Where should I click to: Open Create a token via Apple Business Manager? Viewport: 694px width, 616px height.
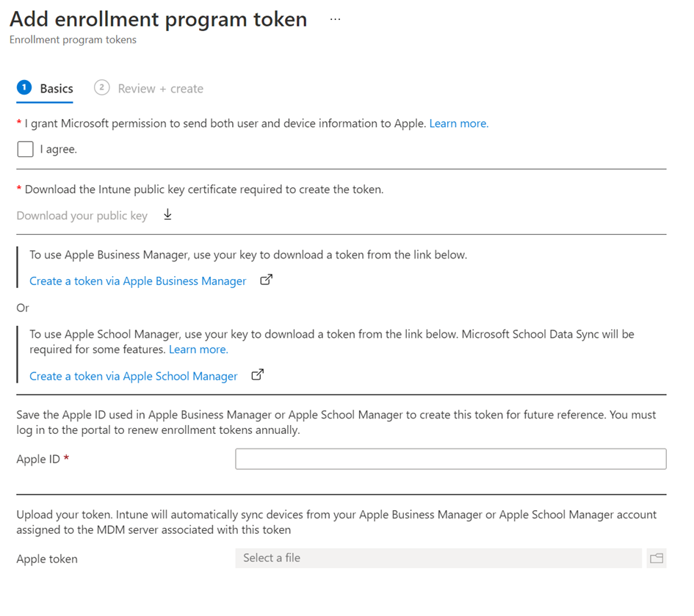137,281
